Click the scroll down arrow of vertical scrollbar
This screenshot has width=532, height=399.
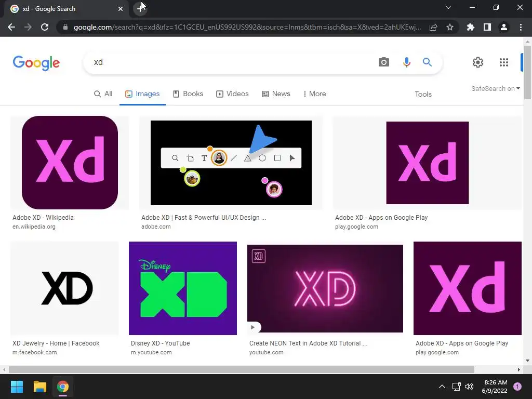[527, 361]
